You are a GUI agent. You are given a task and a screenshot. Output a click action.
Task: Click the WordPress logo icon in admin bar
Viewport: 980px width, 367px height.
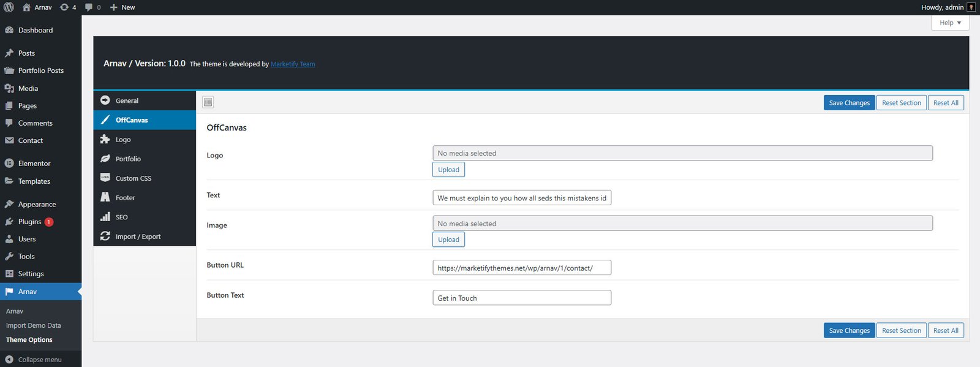9,7
